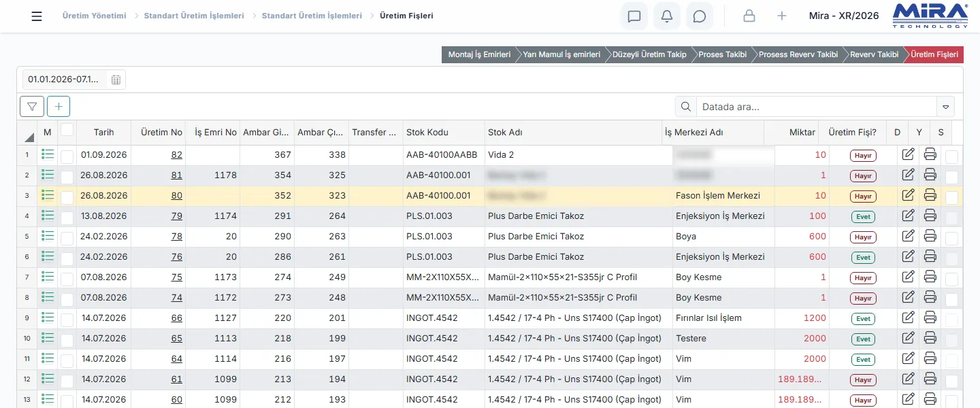Open the detail list icon for Üretim No 82
This screenshot has width=980, height=408.
point(48,154)
